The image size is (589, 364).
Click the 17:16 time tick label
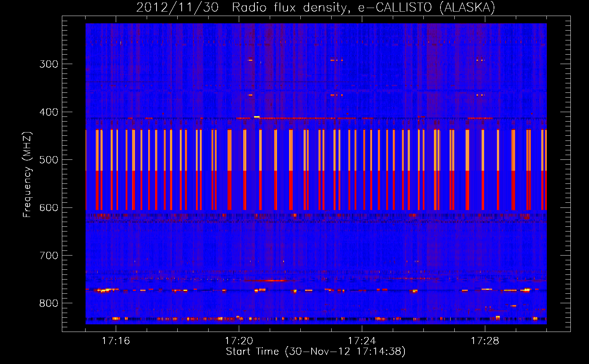(116, 341)
